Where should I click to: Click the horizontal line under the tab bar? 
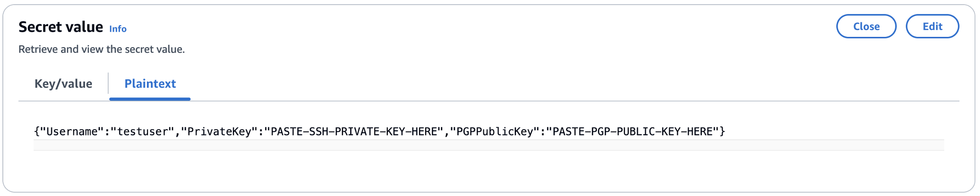coord(560,101)
